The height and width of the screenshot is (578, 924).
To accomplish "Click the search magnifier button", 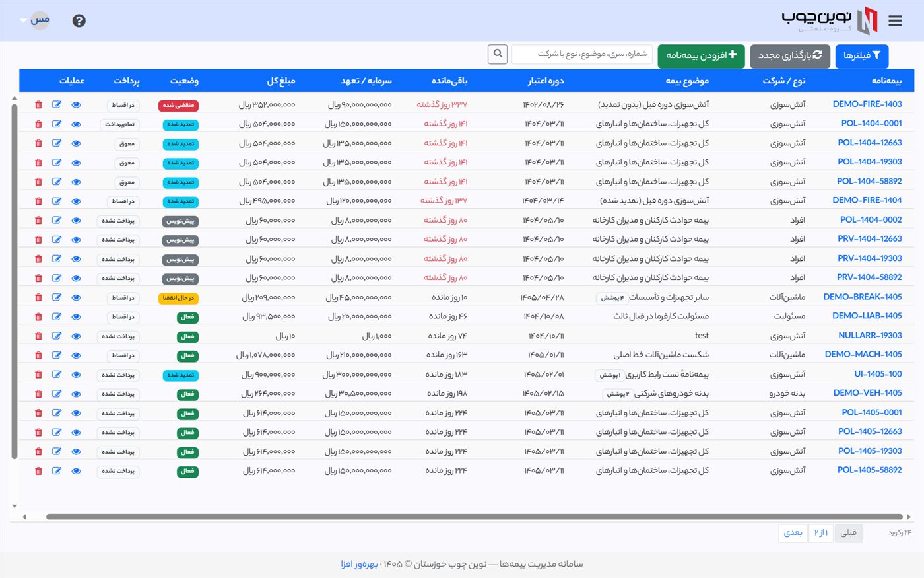I will pyautogui.click(x=498, y=54).
